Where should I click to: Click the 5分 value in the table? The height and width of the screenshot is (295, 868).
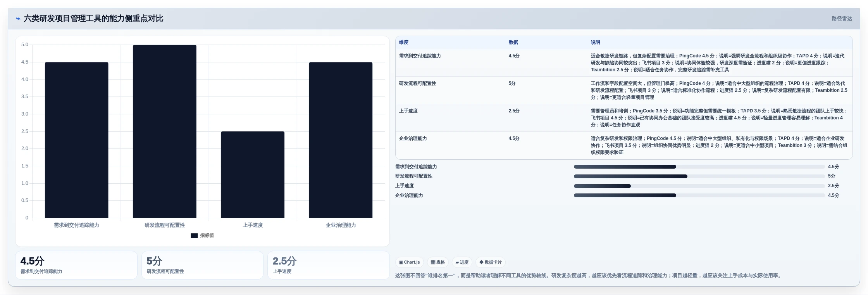click(x=512, y=84)
